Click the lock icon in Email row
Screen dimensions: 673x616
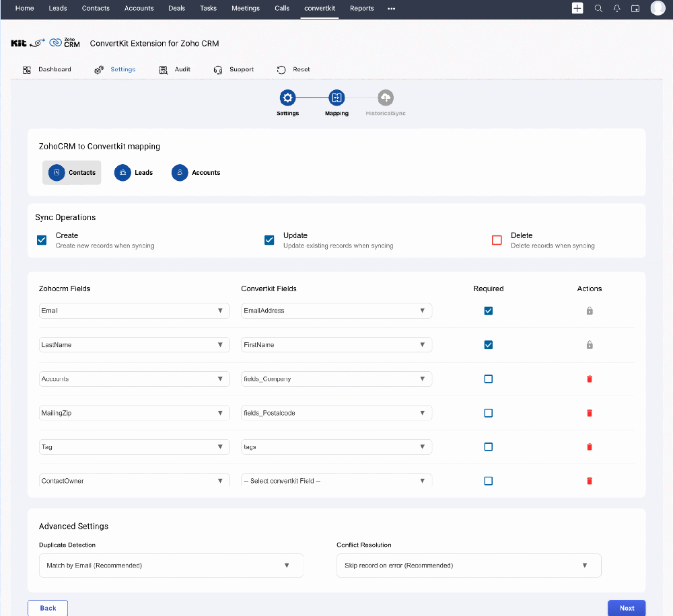click(590, 311)
